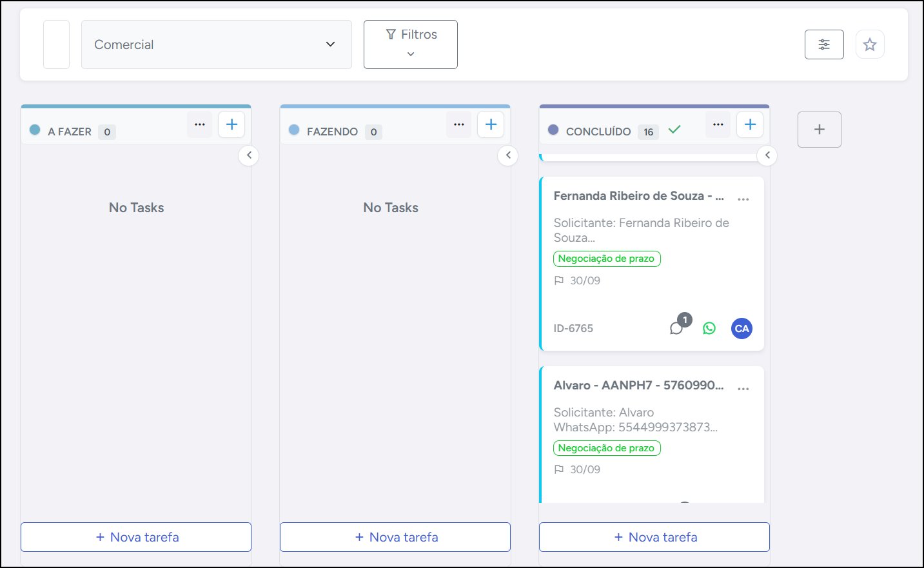The height and width of the screenshot is (568, 924).
Task: Click the CONCLUÍDO task count 16
Action: point(648,132)
